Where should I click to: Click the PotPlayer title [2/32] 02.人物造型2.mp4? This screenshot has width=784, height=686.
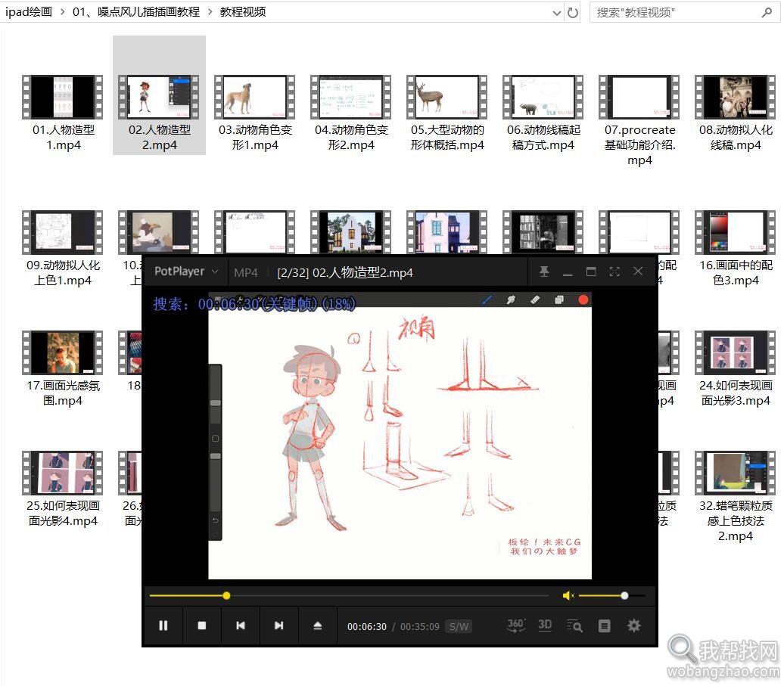coord(345,273)
